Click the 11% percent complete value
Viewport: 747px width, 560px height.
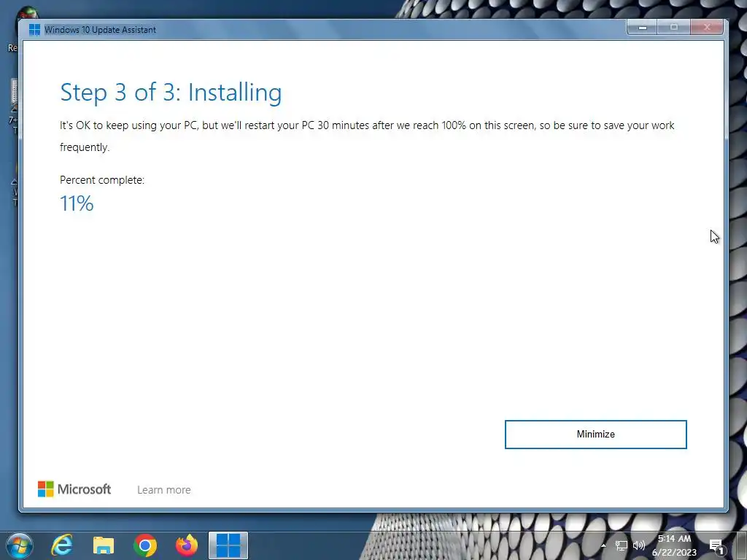click(x=77, y=204)
